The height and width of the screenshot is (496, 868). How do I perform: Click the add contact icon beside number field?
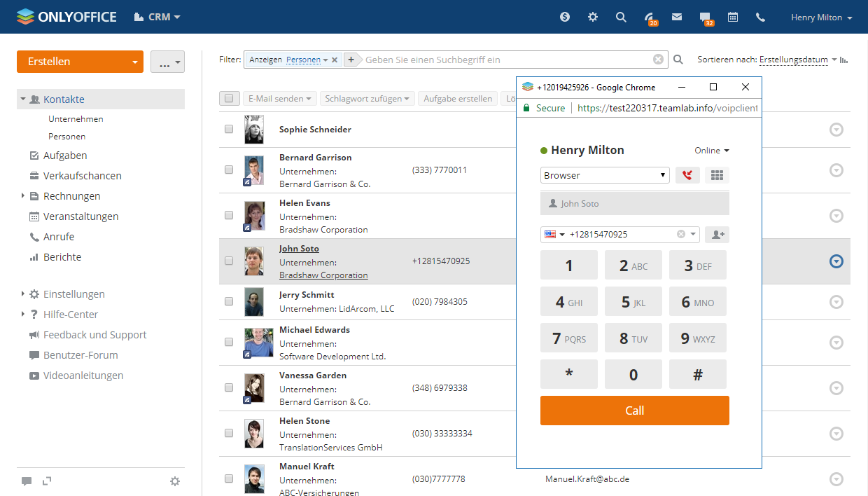[x=717, y=235]
